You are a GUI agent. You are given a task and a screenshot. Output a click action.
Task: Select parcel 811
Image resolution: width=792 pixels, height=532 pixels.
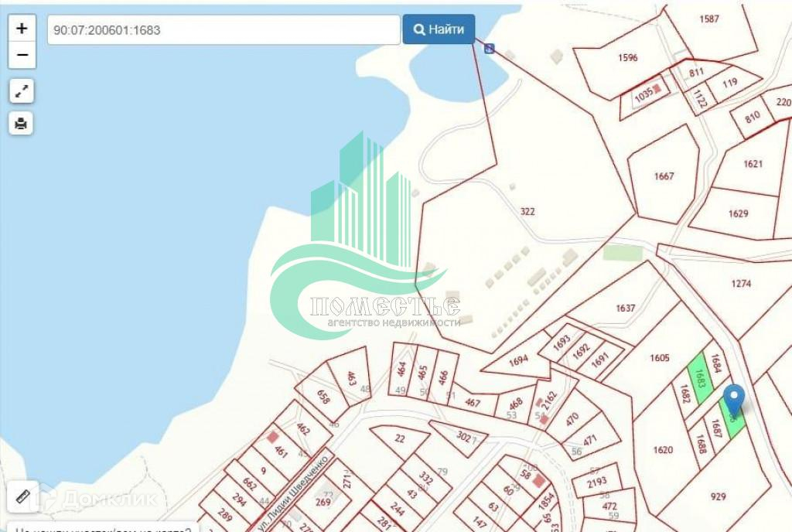pos(697,72)
